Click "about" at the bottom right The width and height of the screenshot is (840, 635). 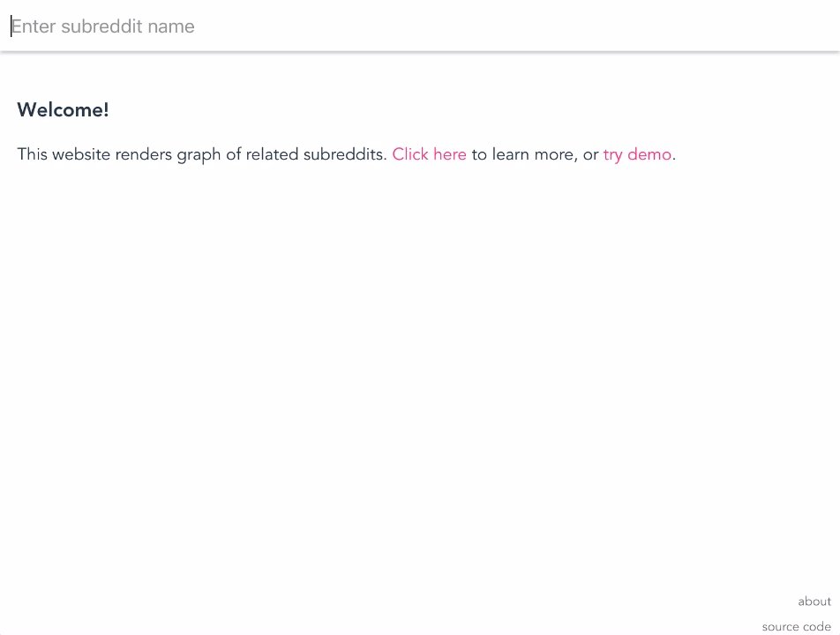tap(814, 601)
